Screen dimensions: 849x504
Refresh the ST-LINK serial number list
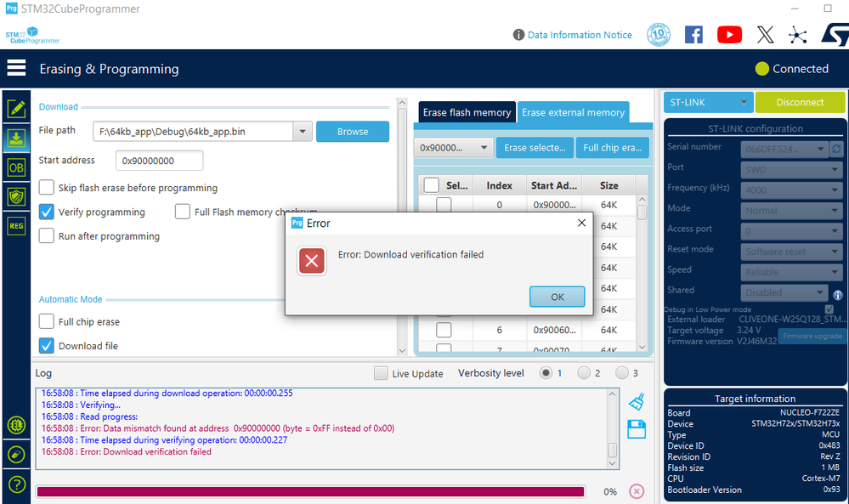(836, 149)
